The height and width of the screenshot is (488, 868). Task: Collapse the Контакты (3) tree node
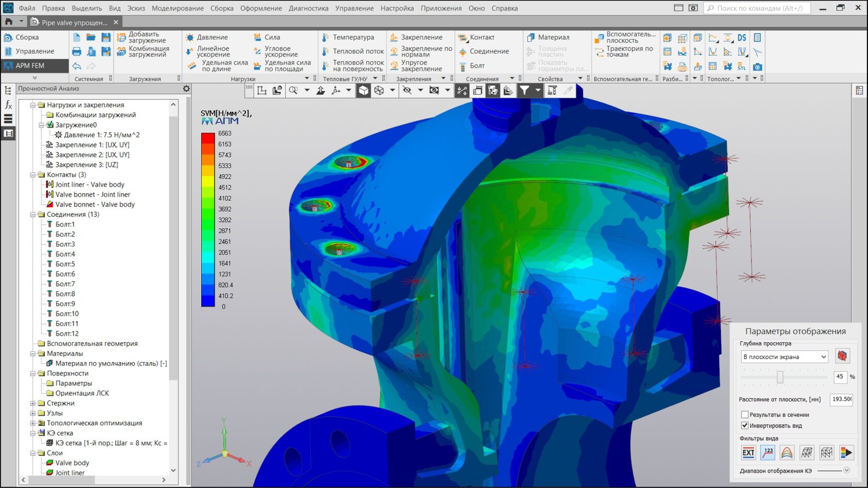click(33, 175)
